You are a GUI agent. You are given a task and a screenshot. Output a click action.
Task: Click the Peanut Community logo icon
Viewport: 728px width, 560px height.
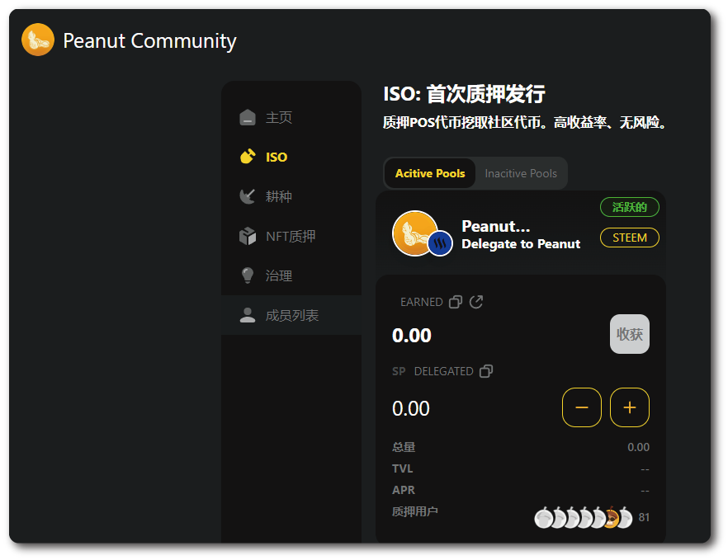38,40
